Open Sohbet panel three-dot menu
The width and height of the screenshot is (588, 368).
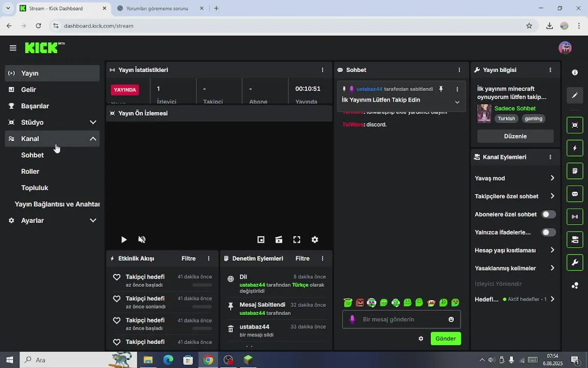coord(459,70)
